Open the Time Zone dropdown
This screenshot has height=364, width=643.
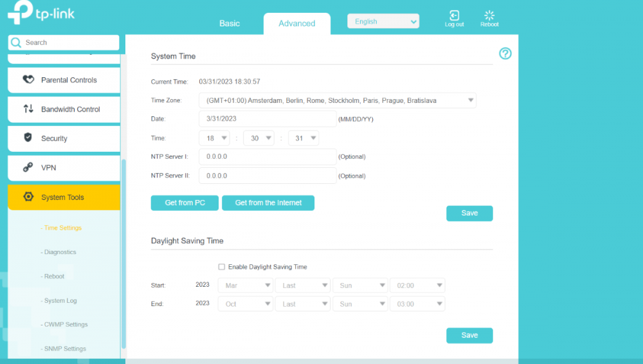338,100
